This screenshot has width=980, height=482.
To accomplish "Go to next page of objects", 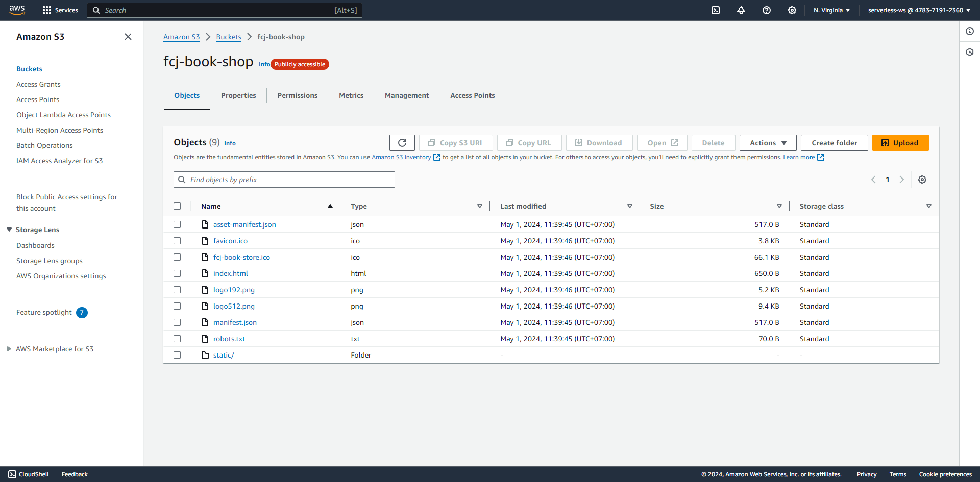I will (x=902, y=180).
